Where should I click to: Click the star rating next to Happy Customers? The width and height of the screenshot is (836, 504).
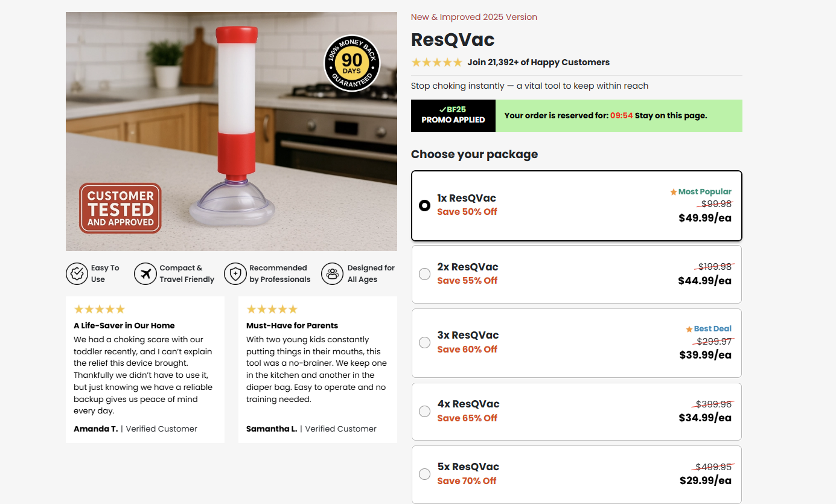[x=436, y=62]
